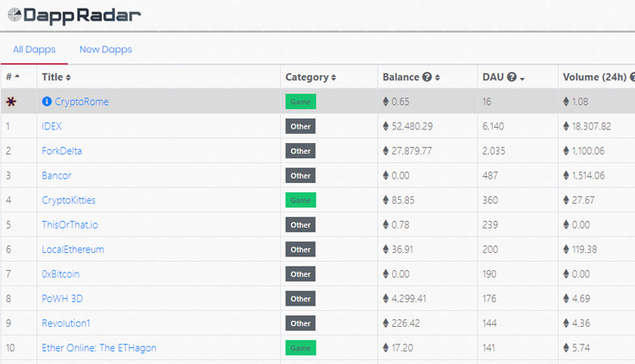The width and height of the screenshot is (635, 364).
Task: Click the Game badge for Ether Online
Action: [x=301, y=348]
